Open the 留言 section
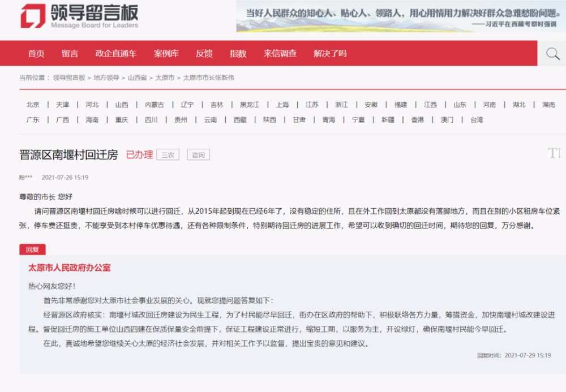Image resolution: width=566 pixels, height=392 pixels. [69, 53]
